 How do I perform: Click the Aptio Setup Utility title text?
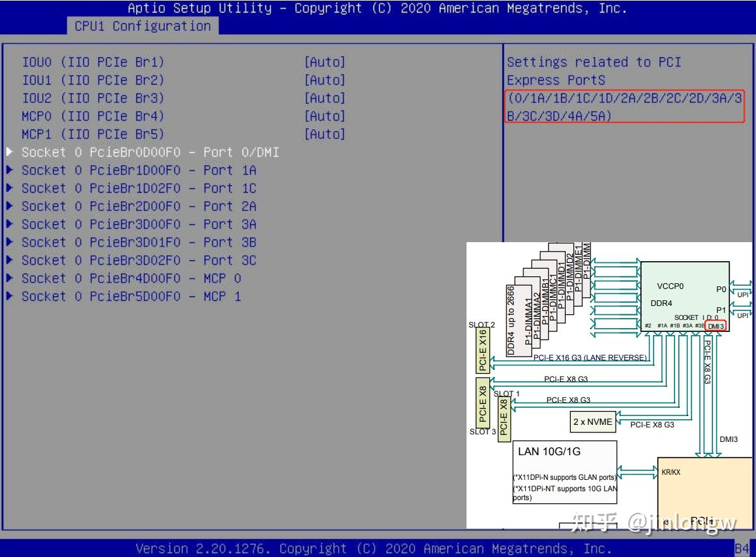(377, 8)
